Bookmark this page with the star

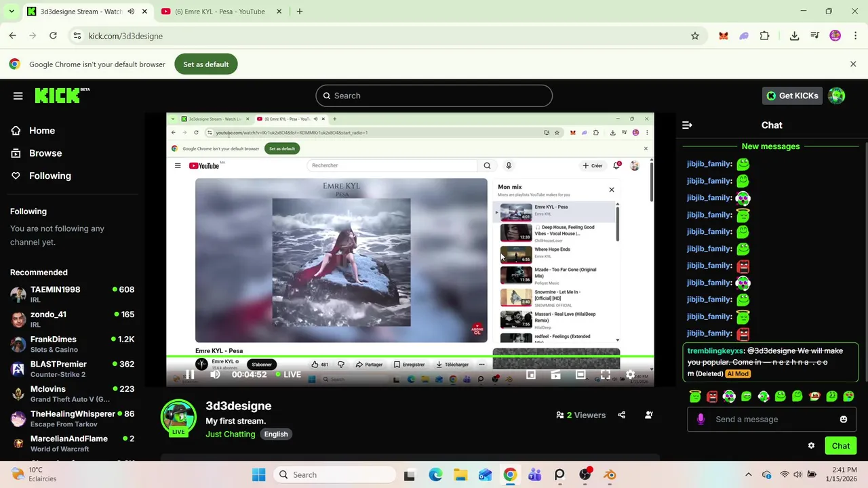(695, 36)
